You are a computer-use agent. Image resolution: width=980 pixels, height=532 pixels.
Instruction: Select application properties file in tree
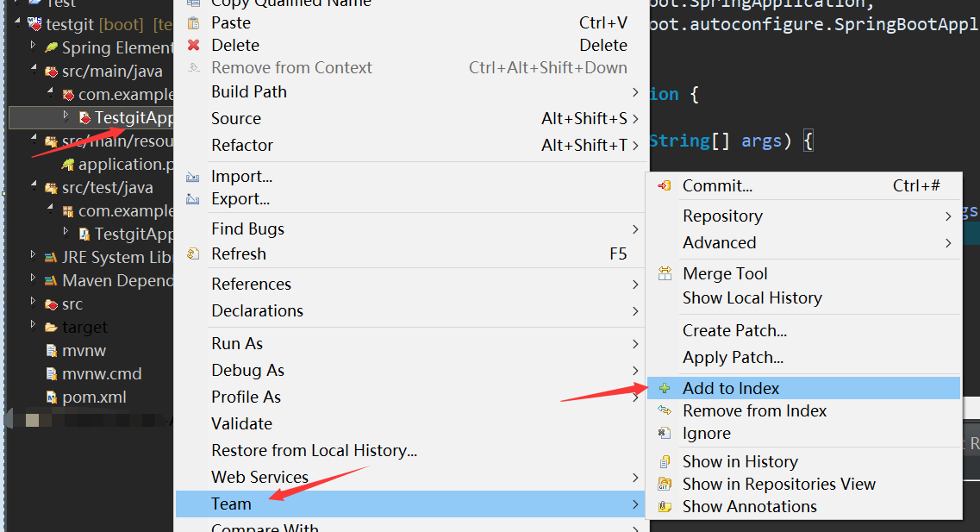point(126,165)
